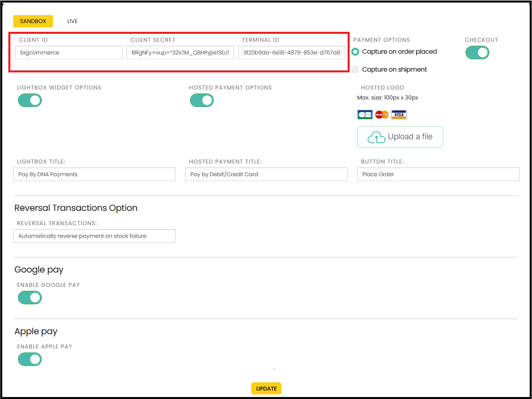Click Upload a file button
Screen dimensions: 532x399
pos(400,137)
